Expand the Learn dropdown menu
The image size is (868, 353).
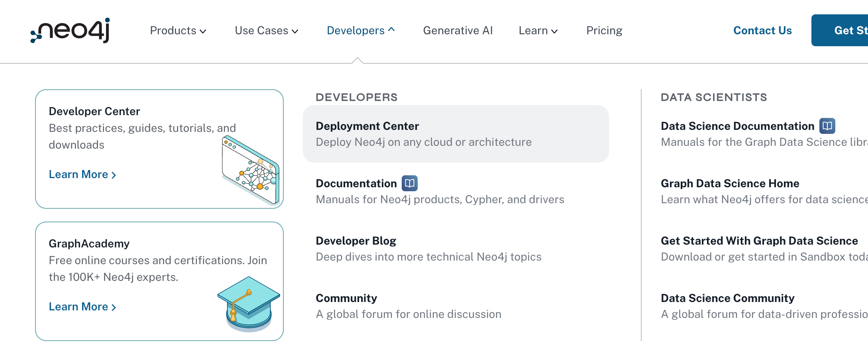click(538, 31)
